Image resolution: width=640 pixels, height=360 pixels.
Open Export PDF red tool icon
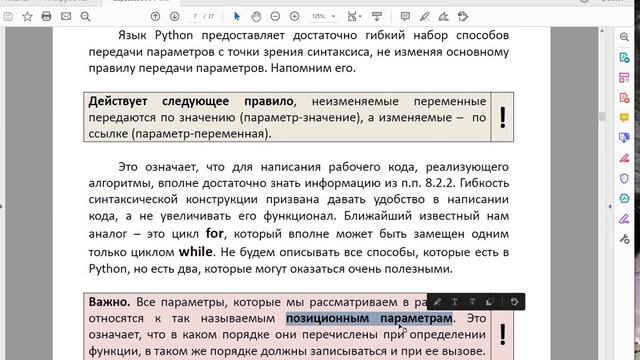[x=624, y=98]
